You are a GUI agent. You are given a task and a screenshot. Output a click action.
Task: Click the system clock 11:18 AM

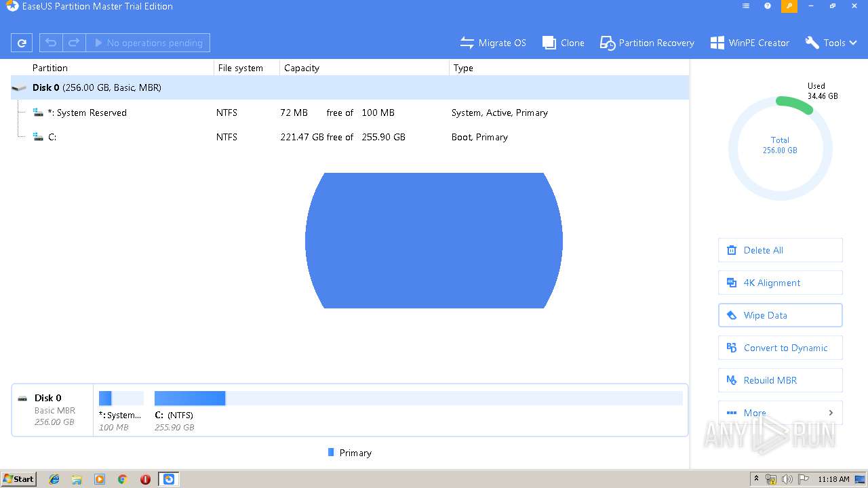(833, 479)
